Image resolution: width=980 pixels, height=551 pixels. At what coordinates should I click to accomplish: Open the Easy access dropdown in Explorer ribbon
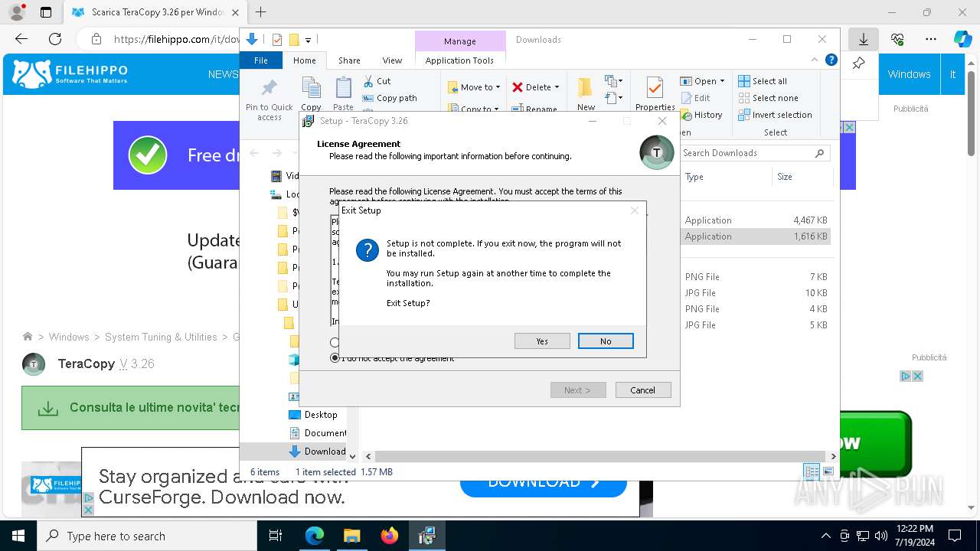[613, 98]
